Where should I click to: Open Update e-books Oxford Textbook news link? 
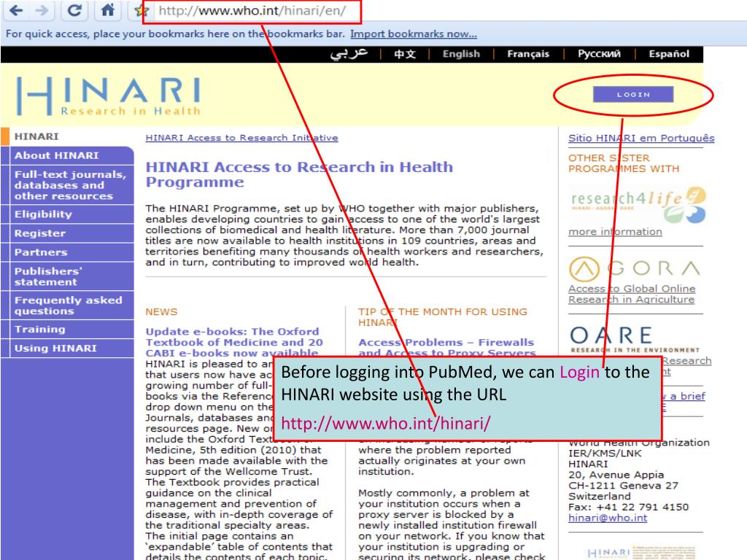point(234,342)
